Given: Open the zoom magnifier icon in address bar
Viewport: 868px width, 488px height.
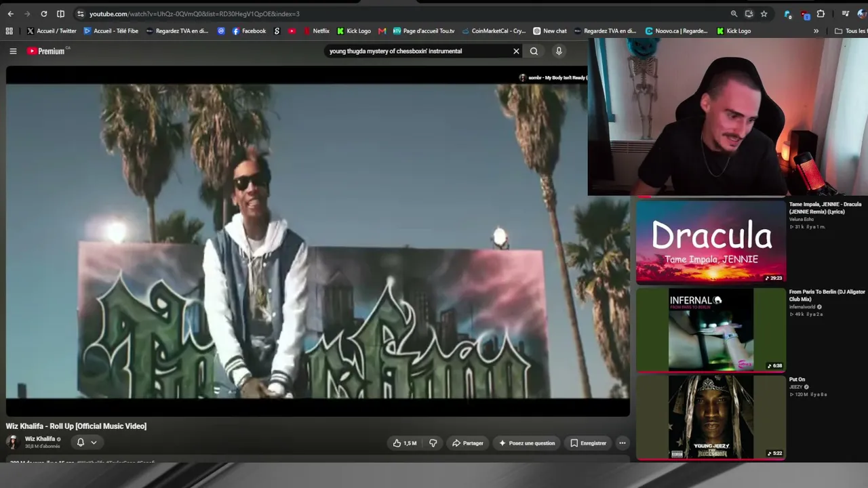Looking at the screenshot, I should point(734,14).
